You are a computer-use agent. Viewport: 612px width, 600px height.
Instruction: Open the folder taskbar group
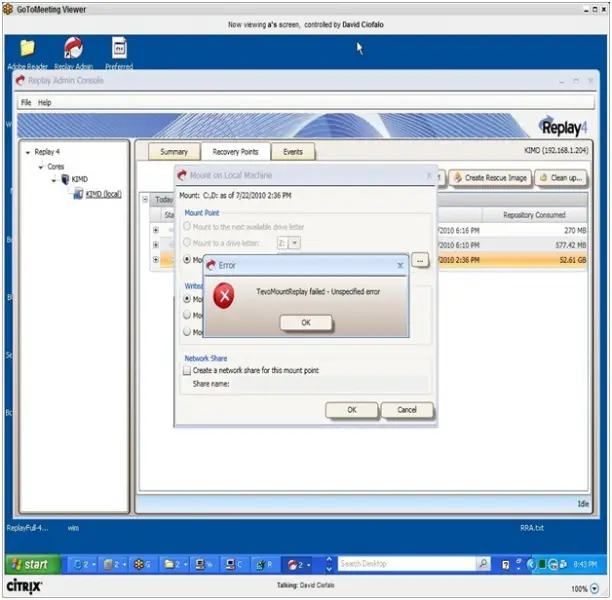pos(176,564)
